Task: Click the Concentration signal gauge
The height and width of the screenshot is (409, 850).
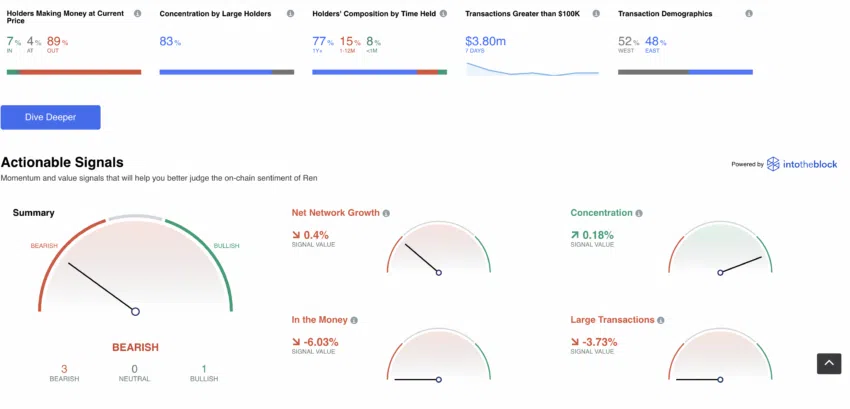Action: (x=720, y=247)
